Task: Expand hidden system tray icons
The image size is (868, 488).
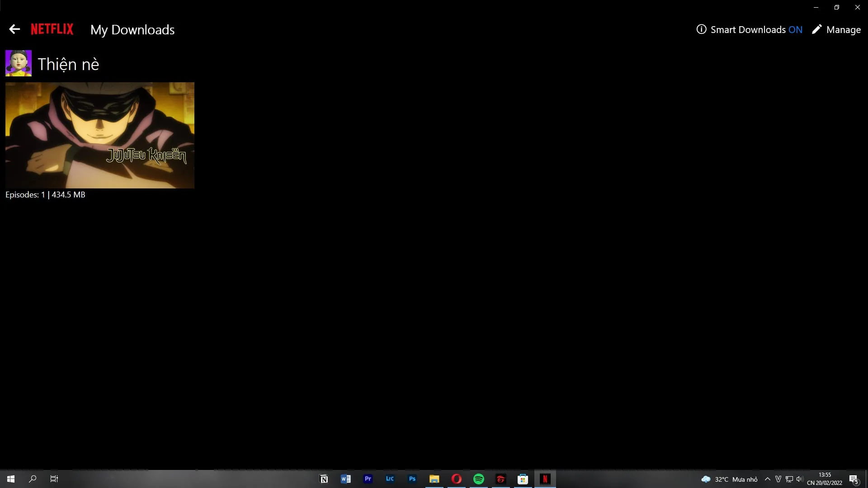Action: pos(767,479)
